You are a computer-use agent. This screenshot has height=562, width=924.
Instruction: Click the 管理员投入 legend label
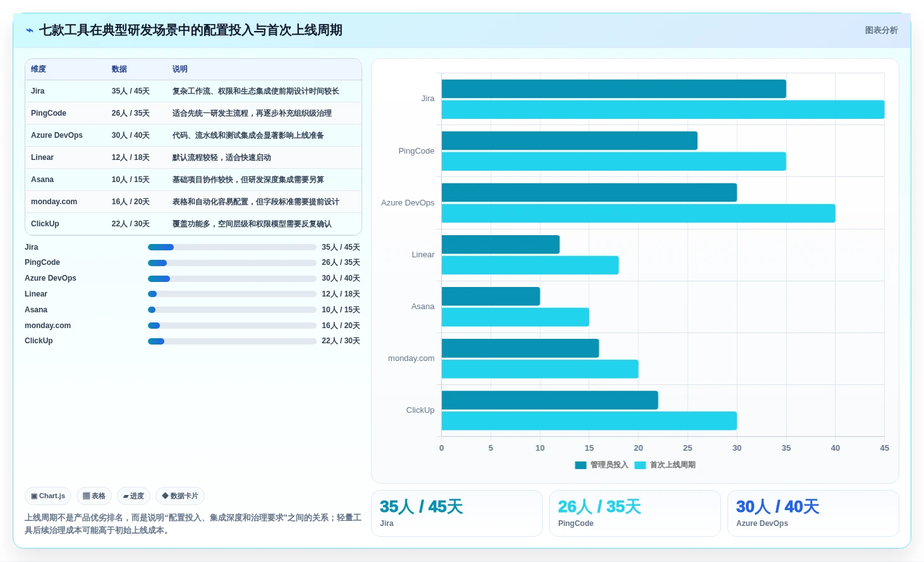pyautogui.click(x=609, y=465)
